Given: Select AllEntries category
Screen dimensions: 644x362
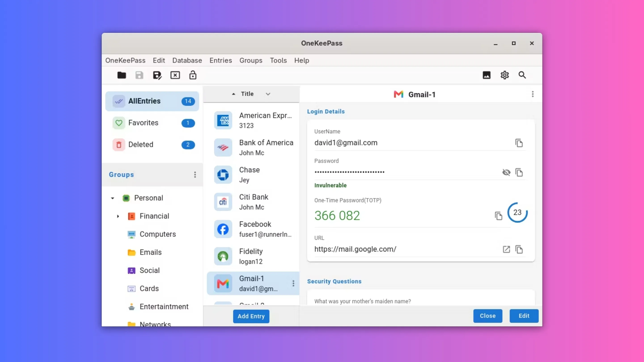Looking at the screenshot, I should click(152, 101).
